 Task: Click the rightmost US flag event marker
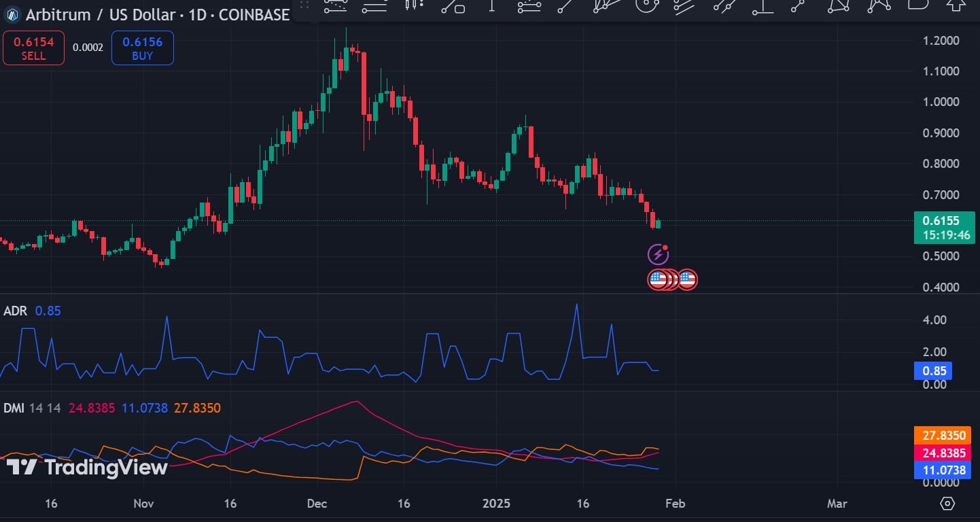687,279
